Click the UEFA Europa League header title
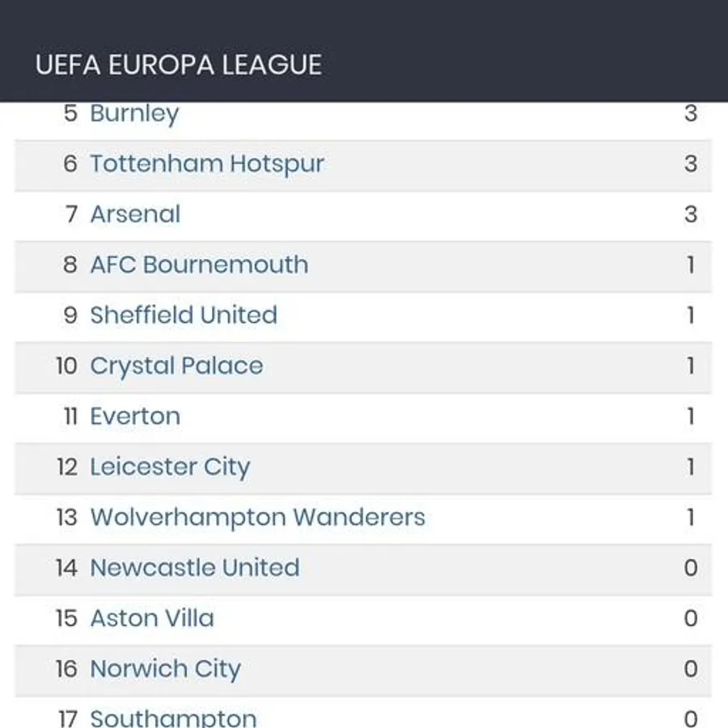Screen dimensions: 728x728 179,65
